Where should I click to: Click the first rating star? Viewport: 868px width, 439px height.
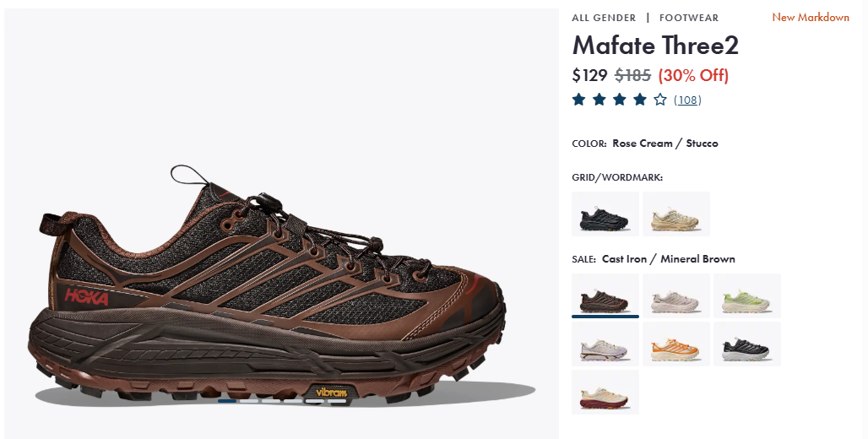click(x=579, y=100)
